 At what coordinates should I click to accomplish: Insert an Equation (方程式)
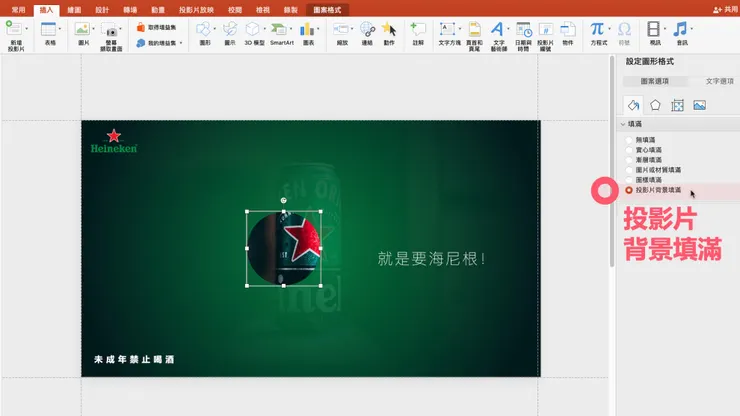click(x=598, y=34)
